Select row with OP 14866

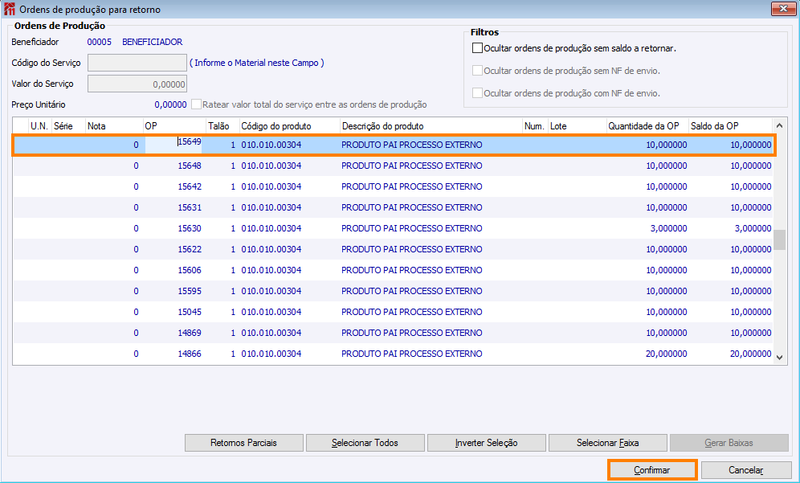393,354
